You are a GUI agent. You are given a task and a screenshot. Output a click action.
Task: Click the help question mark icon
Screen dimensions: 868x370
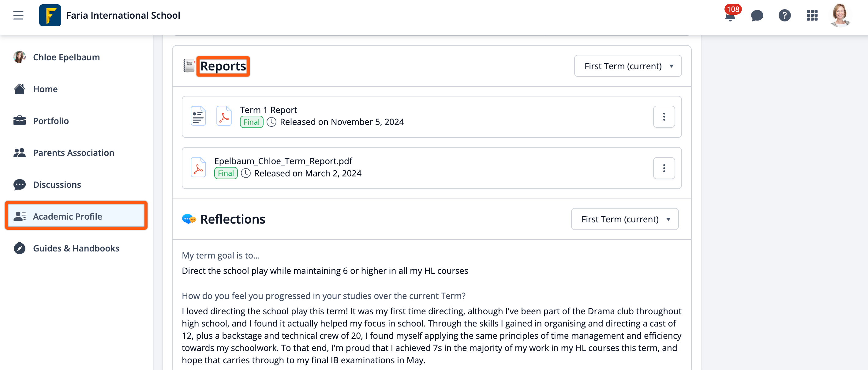[x=784, y=16]
